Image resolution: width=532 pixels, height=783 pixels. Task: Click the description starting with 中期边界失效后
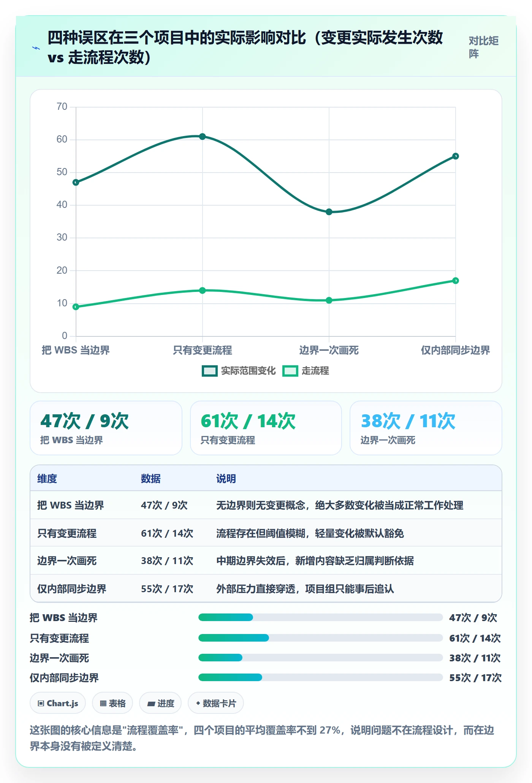[x=315, y=561]
